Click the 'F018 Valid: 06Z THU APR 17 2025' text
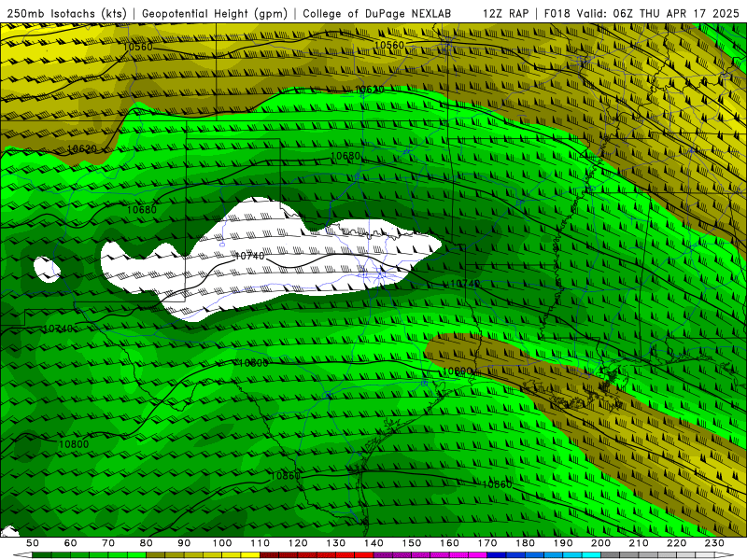Viewport: 747px width, 560px height. point(641,13)
